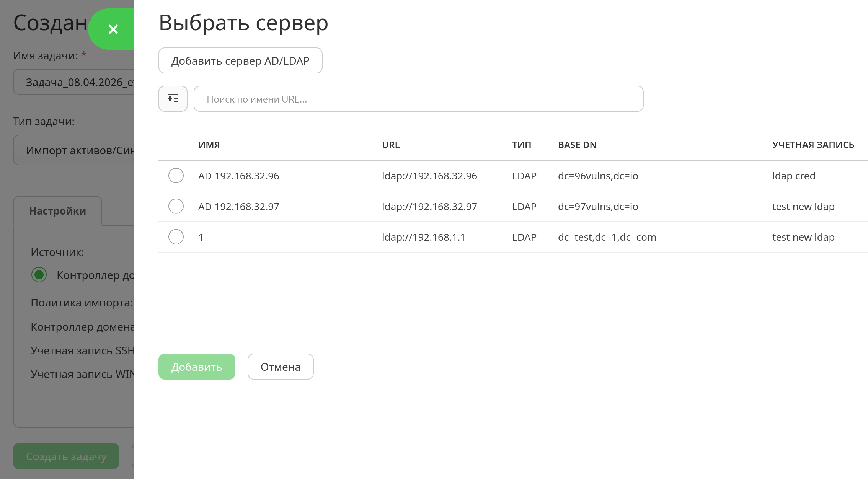Click the ldap://192.168.1.1 URL cell
The height and width of the screenshot is (479, 868).
coord(424,237)
